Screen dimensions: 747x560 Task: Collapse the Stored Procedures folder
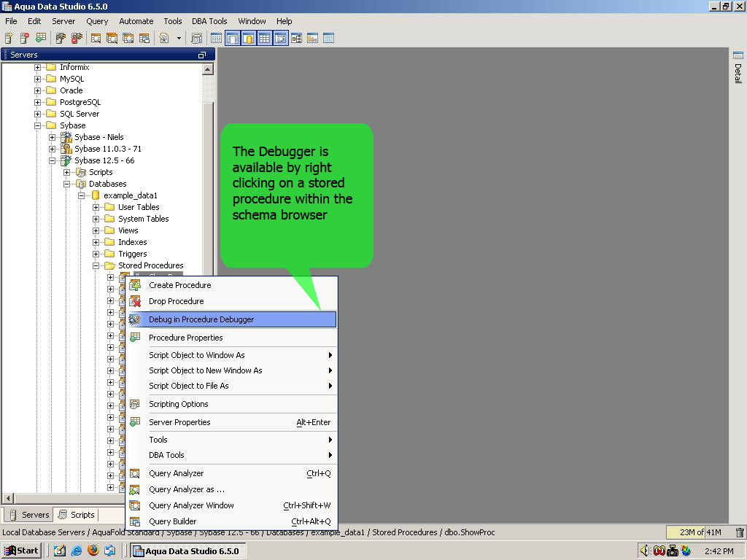[96, 265]
